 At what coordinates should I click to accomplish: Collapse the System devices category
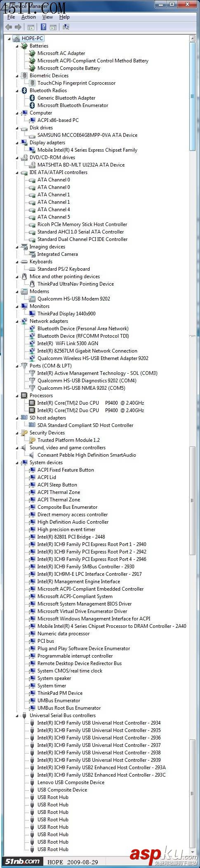coord(17,463)
